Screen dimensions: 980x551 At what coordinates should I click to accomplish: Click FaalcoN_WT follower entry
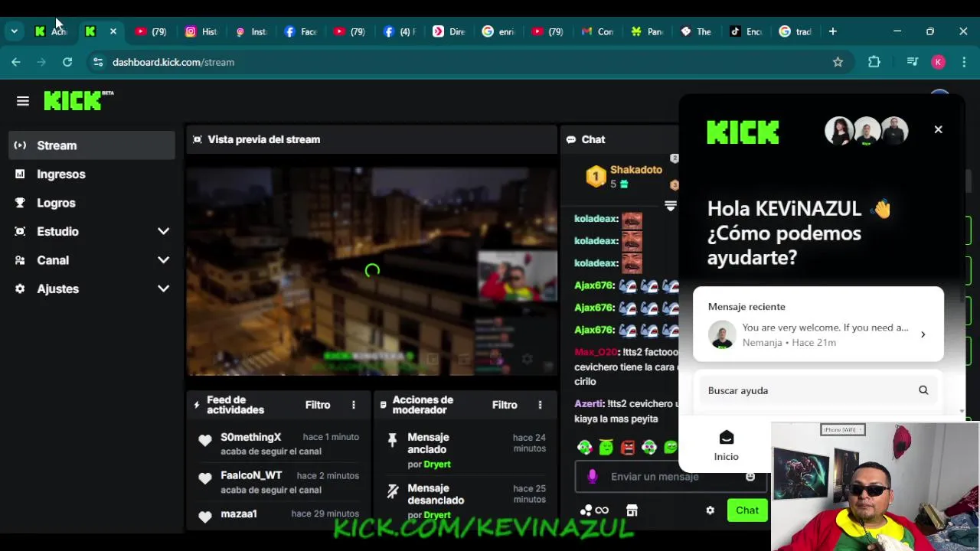pos(279,482)
